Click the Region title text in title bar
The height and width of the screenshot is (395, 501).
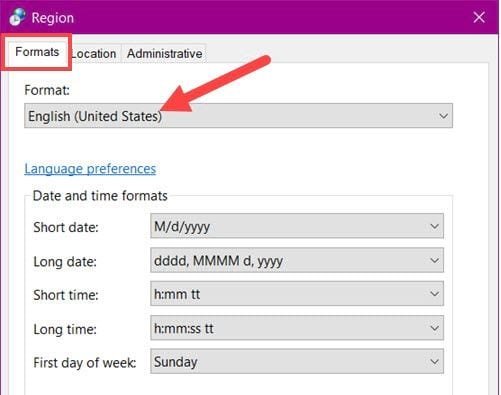pos(53,18)
